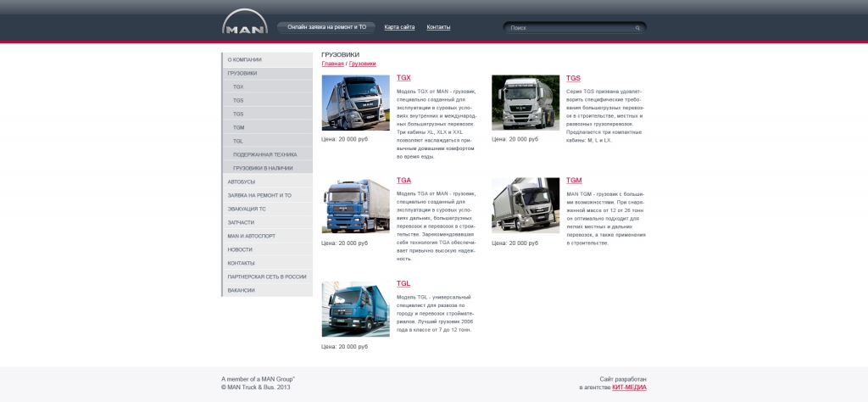The width and height of the screenshot is (868, 402).
Task: Select the 'TGX' sidebar submenu item
Action: [x=267, y=87]
